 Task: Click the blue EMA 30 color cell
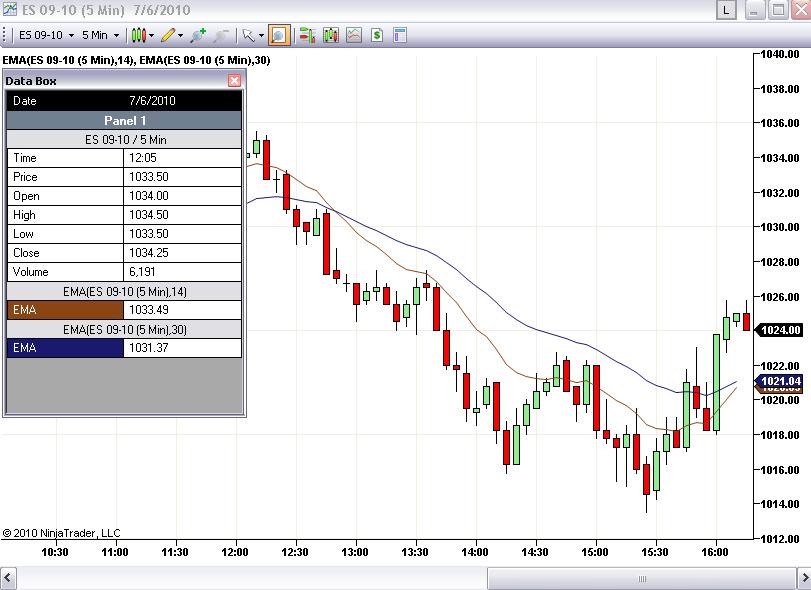pos(65,347)
